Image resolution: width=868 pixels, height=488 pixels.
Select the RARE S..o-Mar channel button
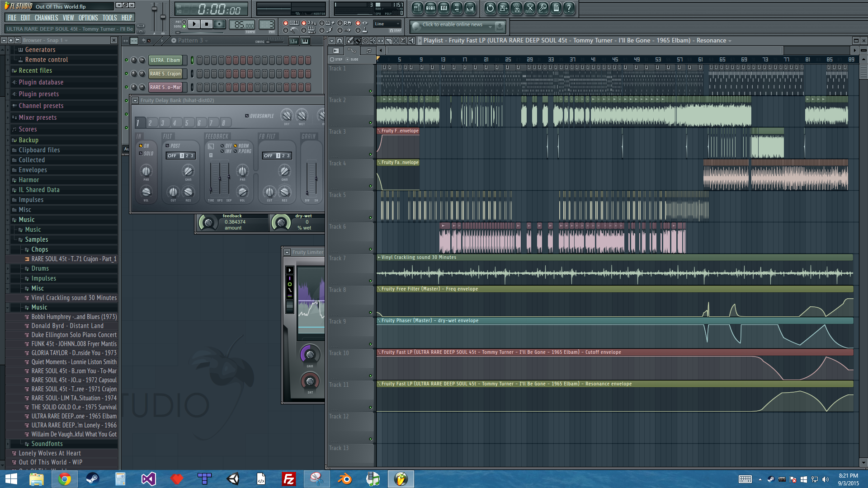(x=165, y=87)
